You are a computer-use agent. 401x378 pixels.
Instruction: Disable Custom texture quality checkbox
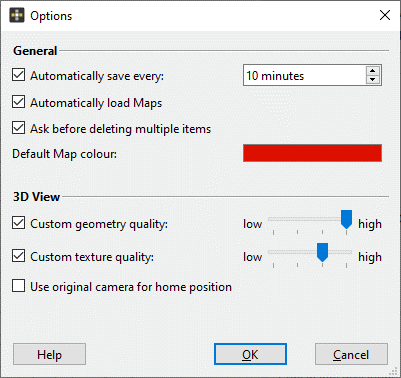click(18, 256)
